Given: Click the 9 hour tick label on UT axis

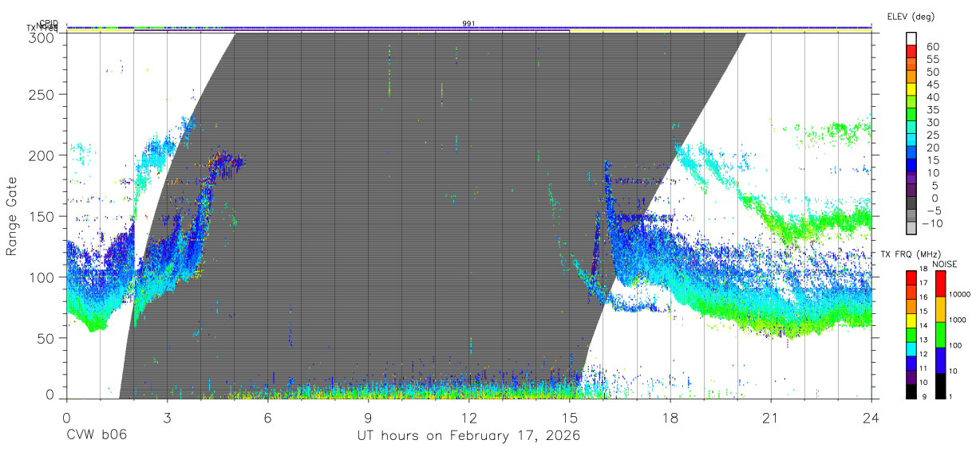Looking at the screenshot, I should [x=369, y=417].
